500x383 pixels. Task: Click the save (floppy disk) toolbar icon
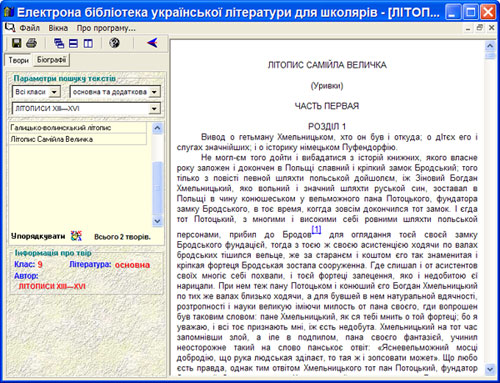[x=17, y=43]
